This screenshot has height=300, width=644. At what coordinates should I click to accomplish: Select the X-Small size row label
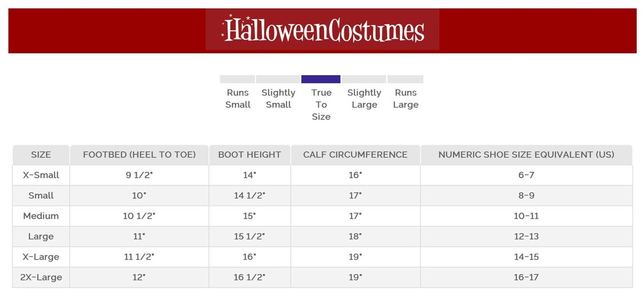(41, 175)
